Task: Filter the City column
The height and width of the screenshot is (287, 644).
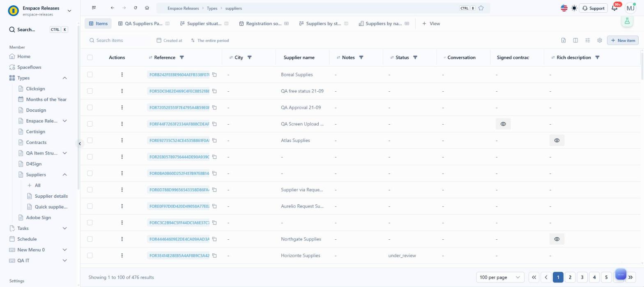Action: [249, 58]
